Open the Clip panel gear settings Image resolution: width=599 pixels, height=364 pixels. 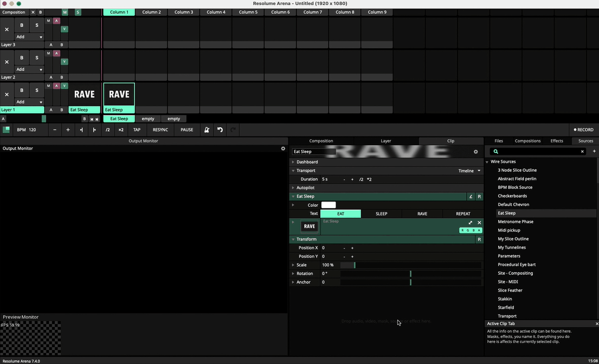tap(476, 152)
